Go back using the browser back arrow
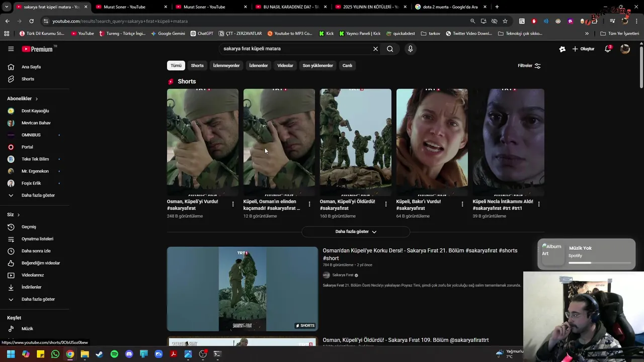This screenshot has height=362, width=644. [7, 21]
